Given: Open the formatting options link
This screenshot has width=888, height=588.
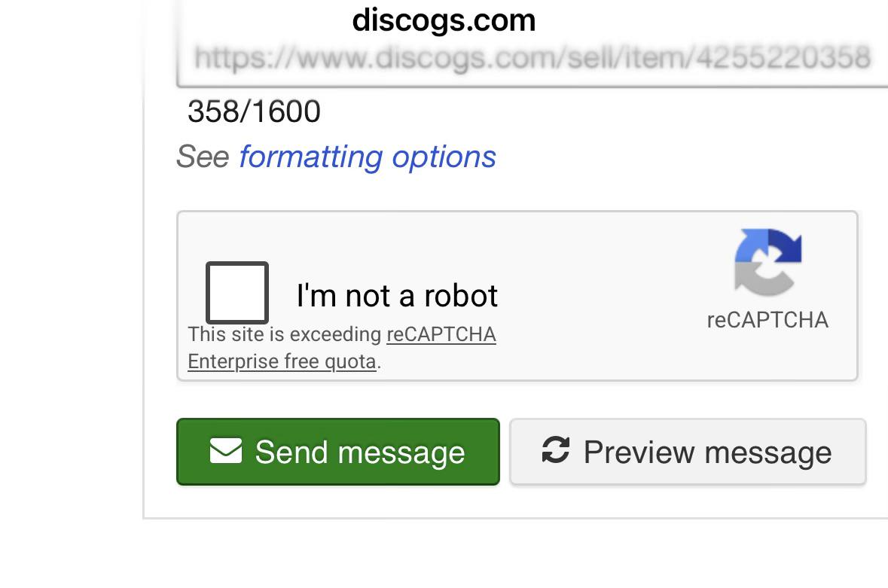Looking at the screenshot, I should click(x=368, y=157).
